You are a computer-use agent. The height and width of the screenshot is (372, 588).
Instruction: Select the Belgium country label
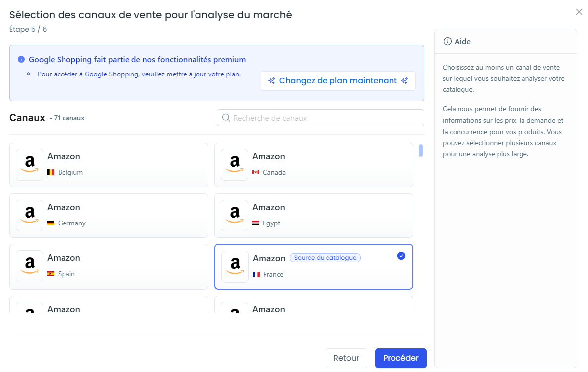pos(70,173)
